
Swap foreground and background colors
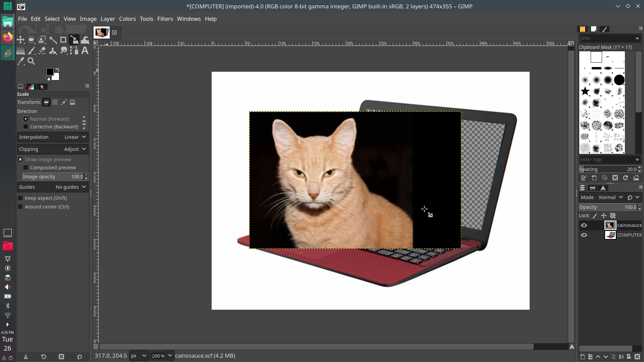[57, 70]
